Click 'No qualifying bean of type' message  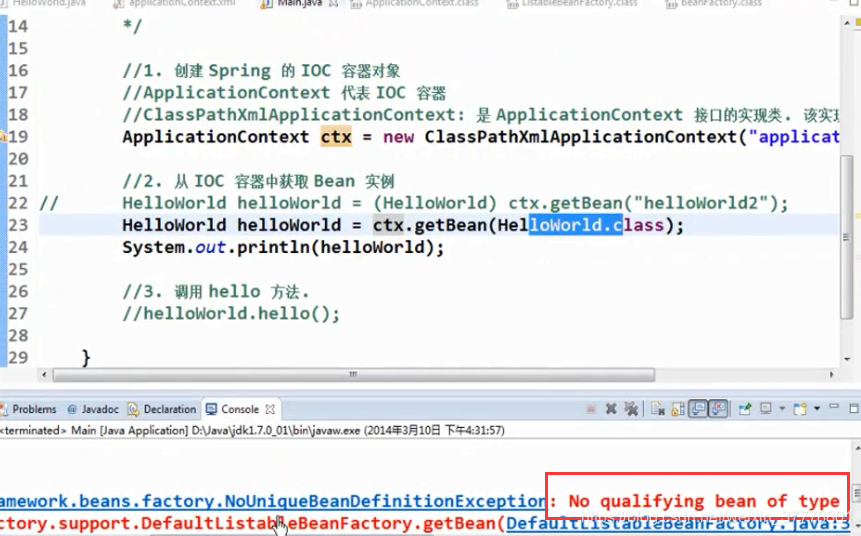pyautogui.click(x=704, y=501)
